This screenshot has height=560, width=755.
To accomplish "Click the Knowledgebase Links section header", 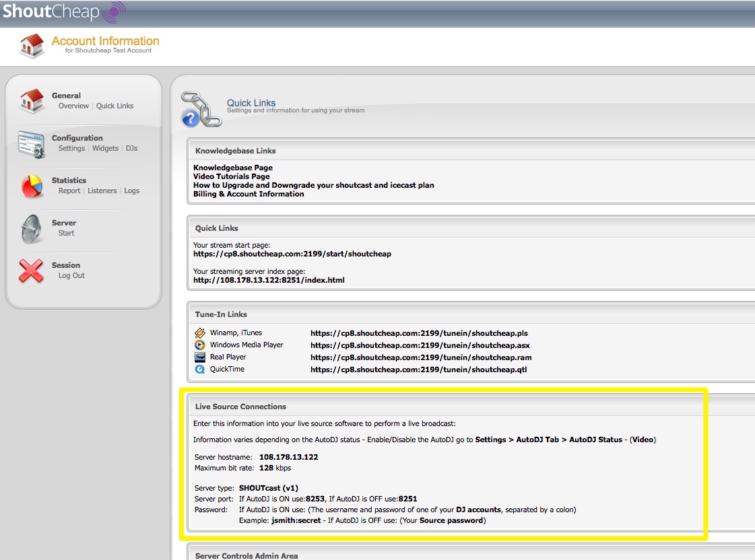I will pyautogui.click(x=236, y=151).
